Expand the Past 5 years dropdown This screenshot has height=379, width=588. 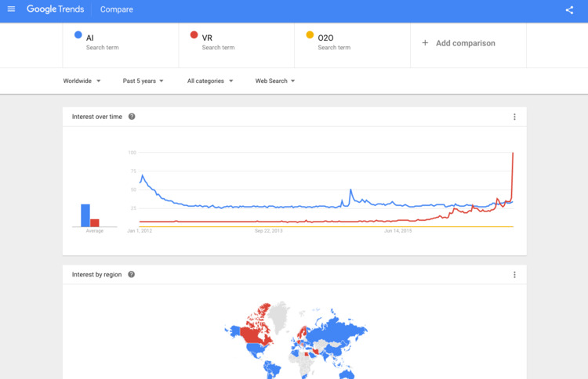click(x=143, y=81)
